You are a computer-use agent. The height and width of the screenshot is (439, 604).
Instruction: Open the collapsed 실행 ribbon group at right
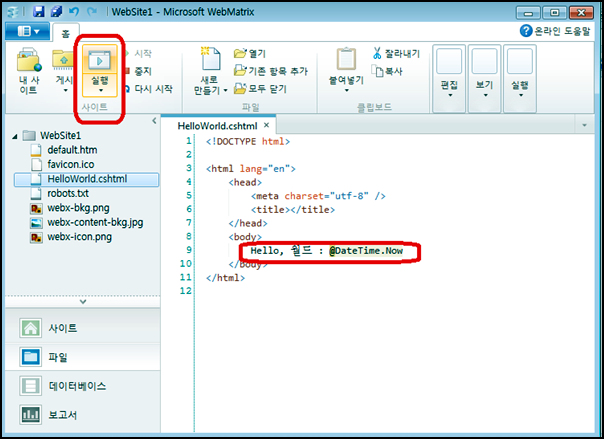[520, 79]
